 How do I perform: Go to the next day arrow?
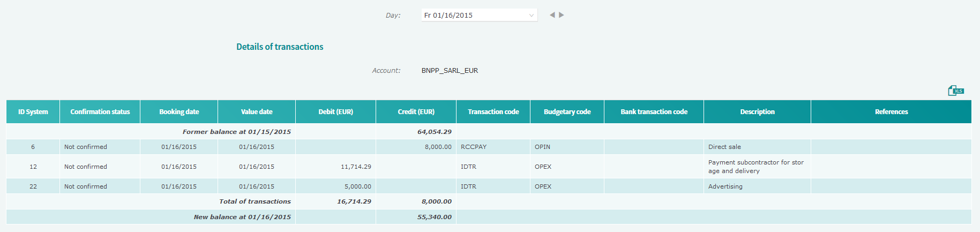562,15
